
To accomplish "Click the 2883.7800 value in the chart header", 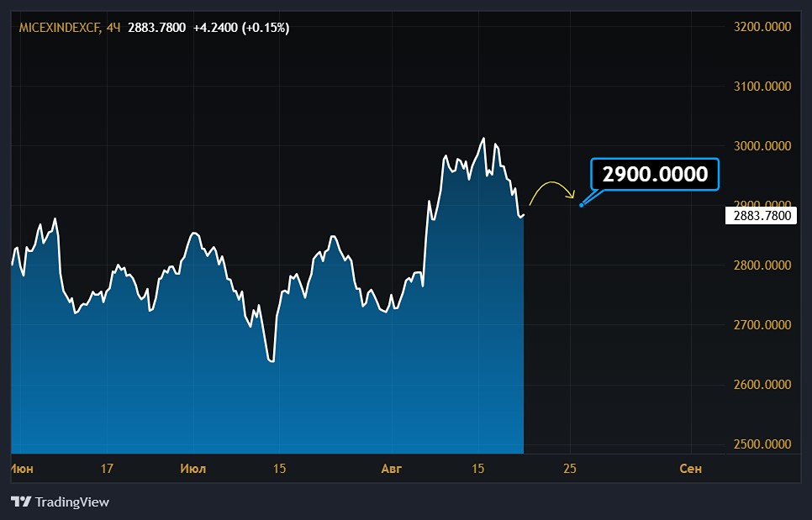I will [156, 28].
